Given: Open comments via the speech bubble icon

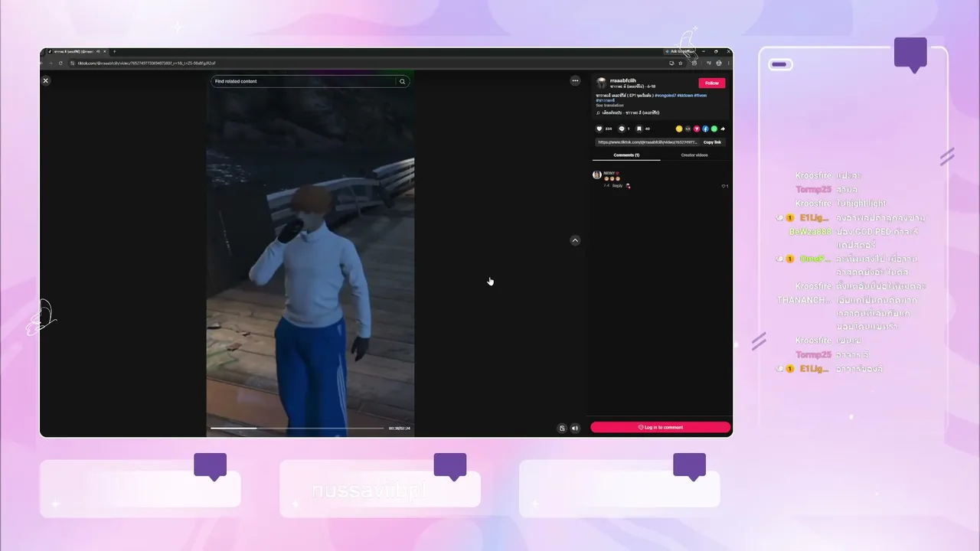Looking at the screenshot, I should tap(622, 129).
